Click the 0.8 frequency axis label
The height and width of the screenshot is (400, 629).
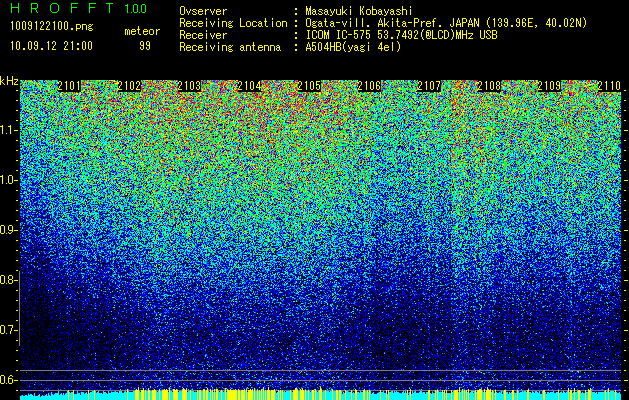[8, 280]
